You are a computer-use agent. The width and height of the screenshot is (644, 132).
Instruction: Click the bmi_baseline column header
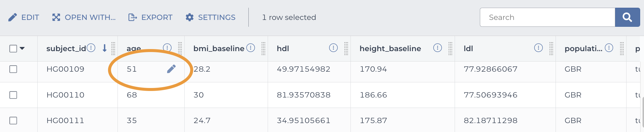(219, 49)
